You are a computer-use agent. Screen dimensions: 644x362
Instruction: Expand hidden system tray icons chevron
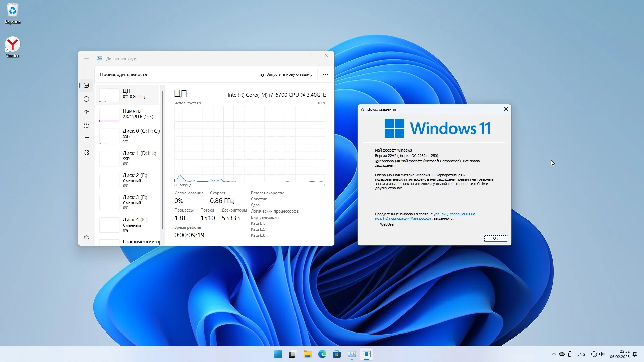(x=553, y=354)
